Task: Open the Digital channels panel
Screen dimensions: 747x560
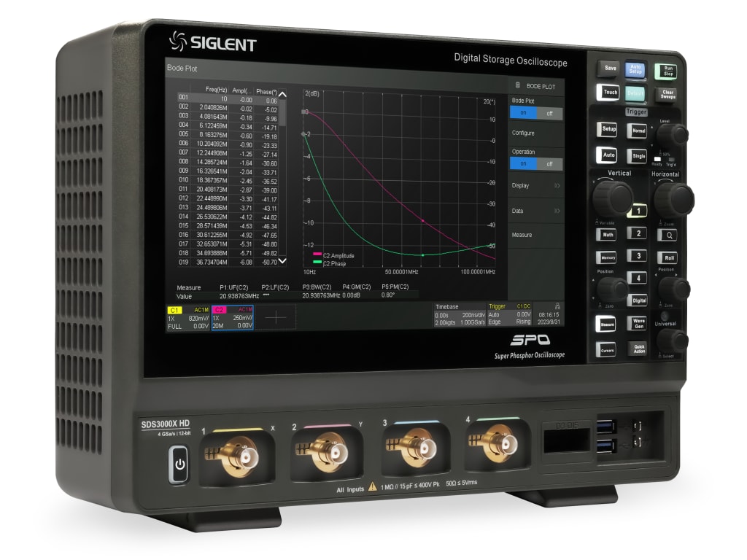Action: pyautogui.click(x=638, y=300)
